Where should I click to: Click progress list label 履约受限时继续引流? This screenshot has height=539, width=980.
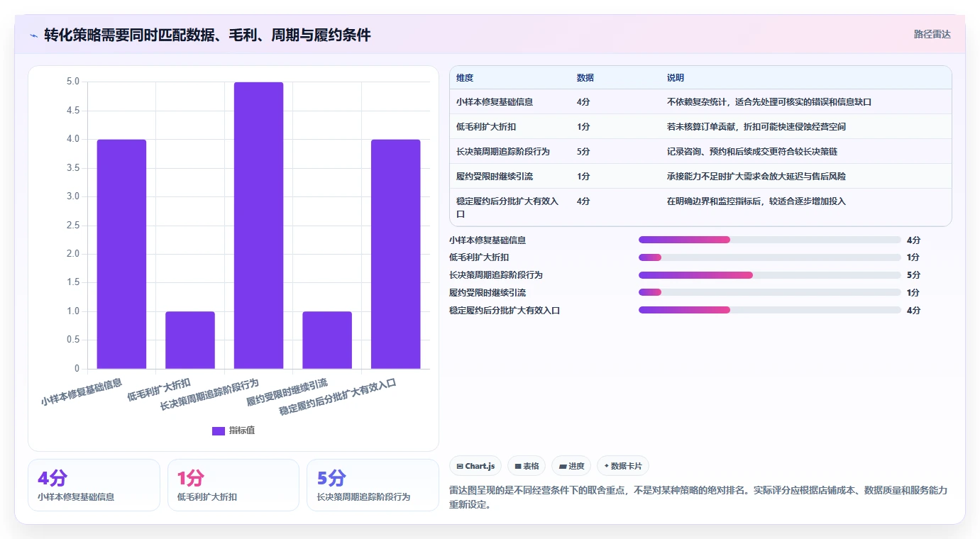(x=488, y=293)
